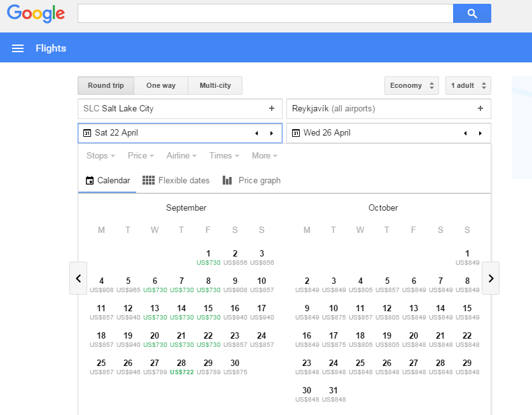
Task: Add another origin with plus icon
Action: click(272, 109)
